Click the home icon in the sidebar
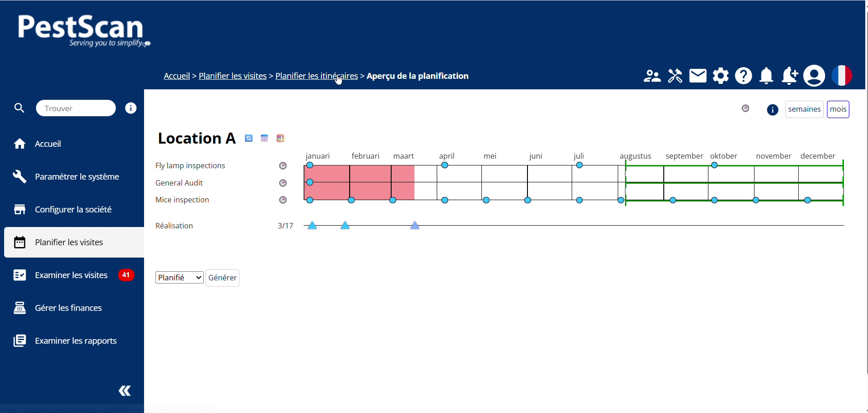Viewport: 868px width, 413px height. tap(20, 144)
